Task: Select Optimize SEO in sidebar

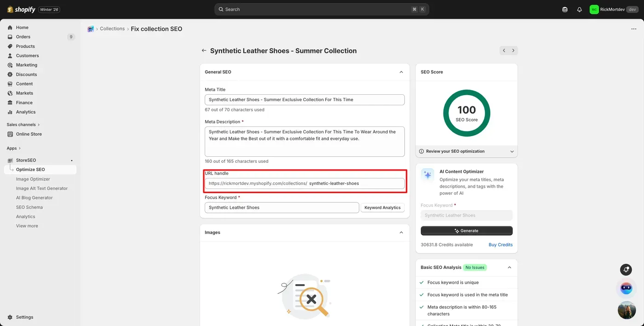Action: (x=40, y=170)
